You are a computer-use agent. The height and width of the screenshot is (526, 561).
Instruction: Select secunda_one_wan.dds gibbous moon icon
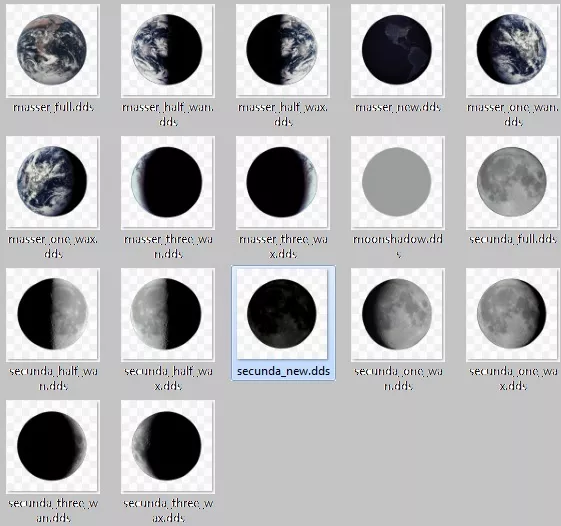pyautogui.click(x=398, y=315)
